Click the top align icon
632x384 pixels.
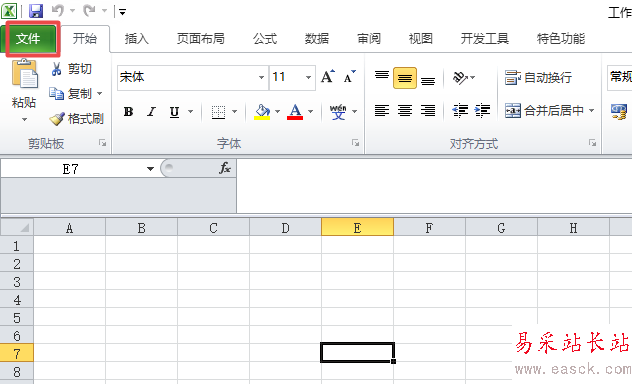click(382, 77)
